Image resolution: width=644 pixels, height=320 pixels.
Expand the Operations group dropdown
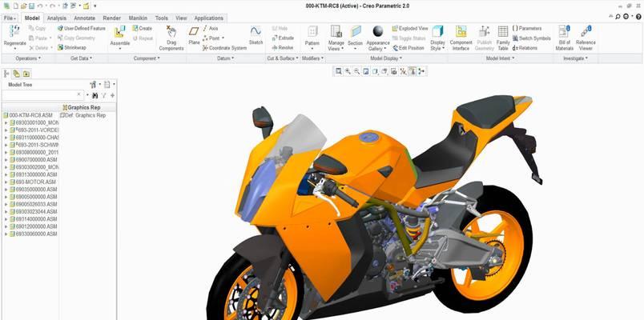28,58
